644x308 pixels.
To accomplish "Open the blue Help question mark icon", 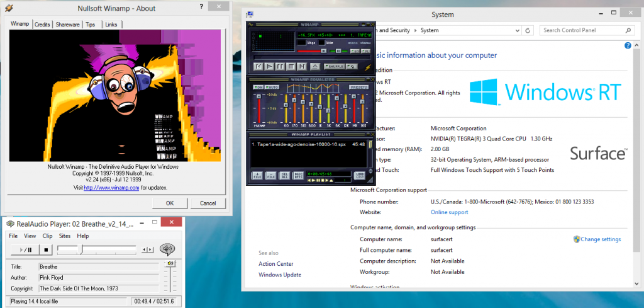I will coord(628,46).
